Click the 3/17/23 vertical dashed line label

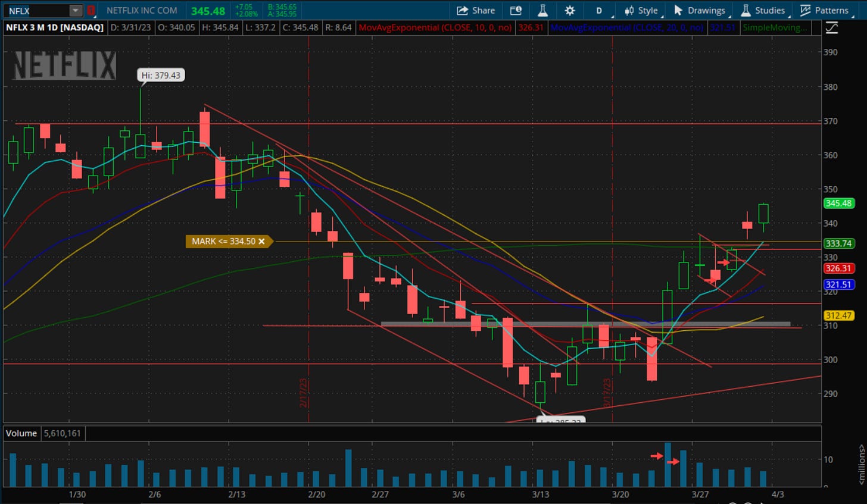click(607, 393)
